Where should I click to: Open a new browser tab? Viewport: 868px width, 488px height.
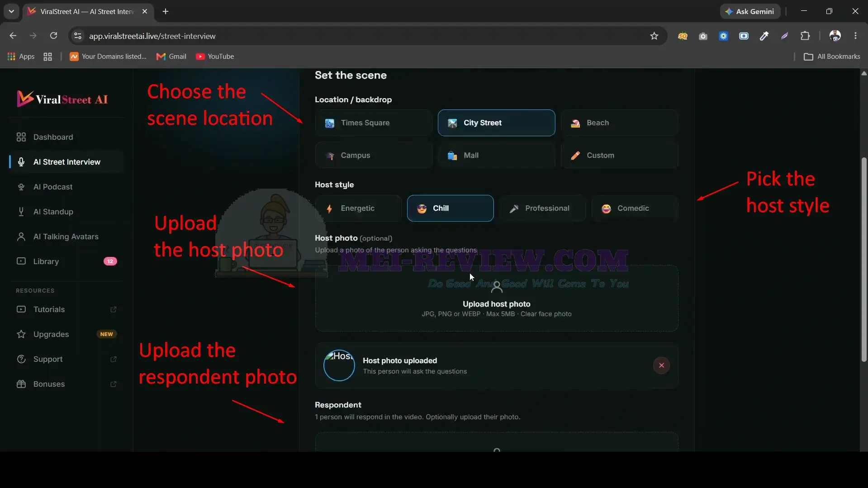[x=166, y=11]
